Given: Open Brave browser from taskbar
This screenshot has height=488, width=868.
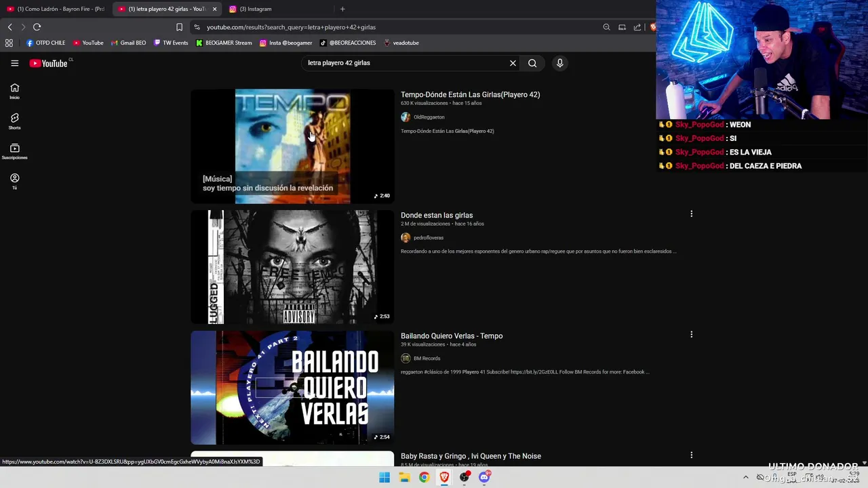Looking at the screenshot, I should pyautogui.click(x=444, y=478).
